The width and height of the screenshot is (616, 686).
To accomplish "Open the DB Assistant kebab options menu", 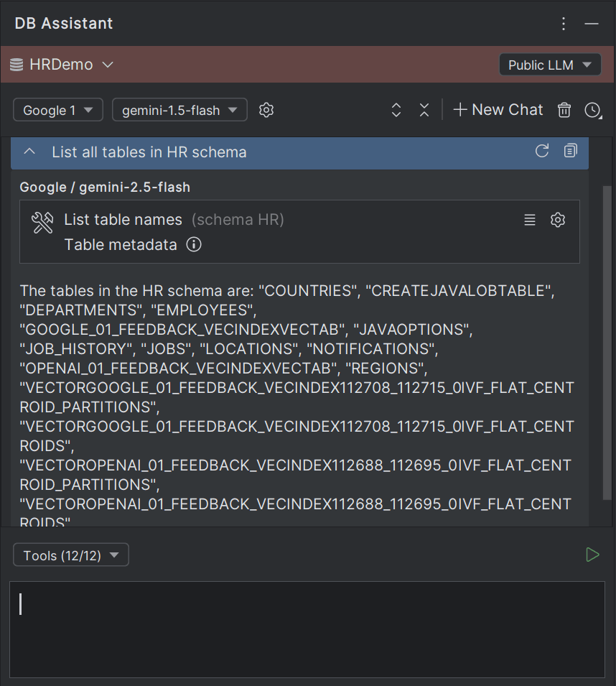I will [x=564, y=24].
